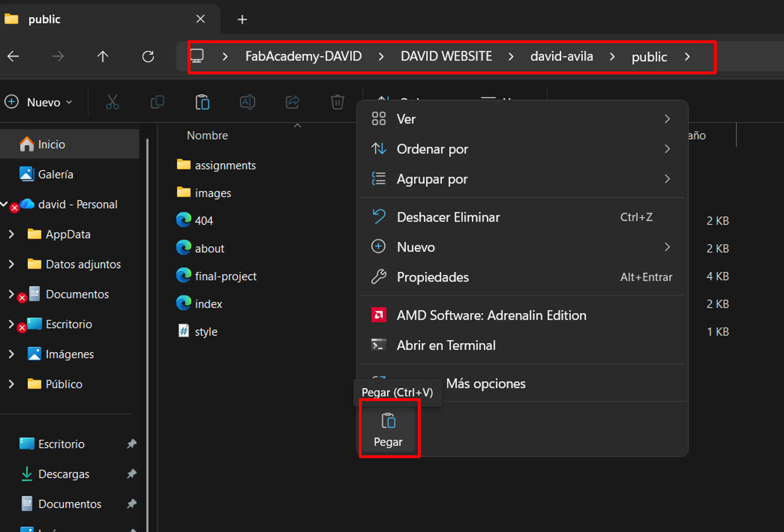The width and height of the screenshot is (784, 532).
Task: Click the Copy icon in toolbar
Action: pos(157,102)
